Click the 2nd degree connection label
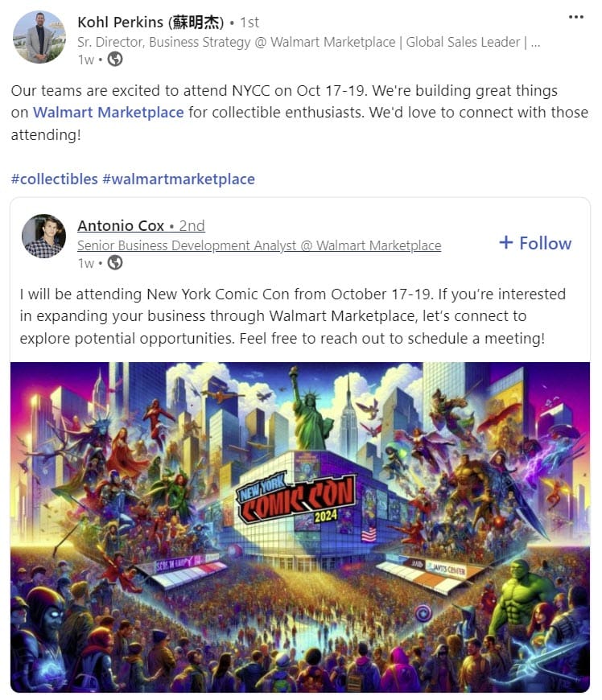This screenshot has width=602, height=700. click(192, 226)
